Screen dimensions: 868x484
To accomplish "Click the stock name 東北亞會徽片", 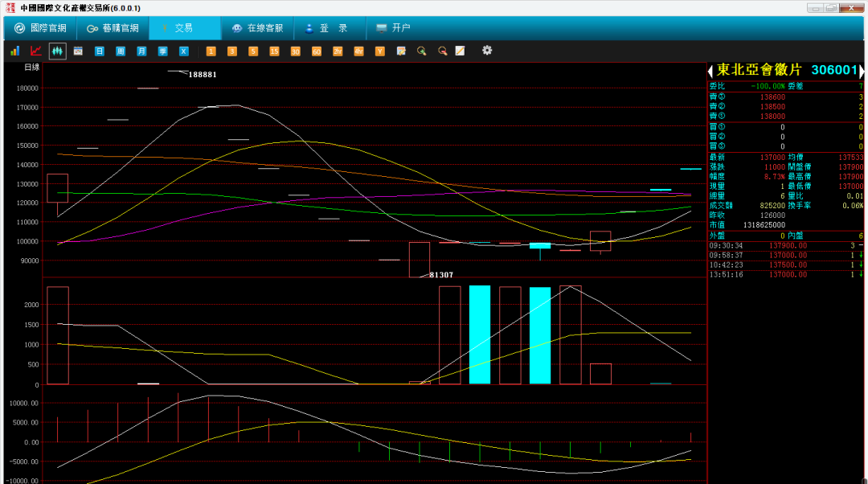I will tap(759, 70).
